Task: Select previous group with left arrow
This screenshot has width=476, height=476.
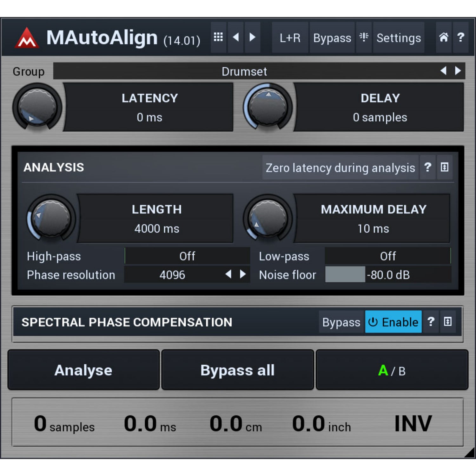Action: tap(444, 70)
